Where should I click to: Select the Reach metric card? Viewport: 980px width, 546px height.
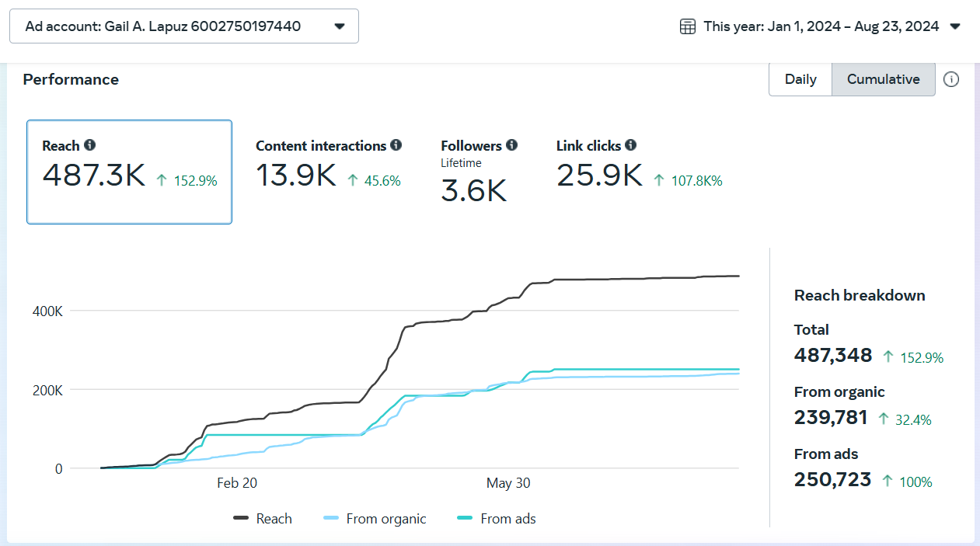click(x=129, y=172)
